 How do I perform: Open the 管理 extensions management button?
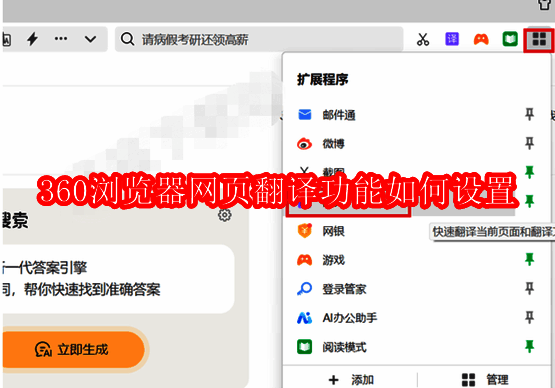(485, 380)
